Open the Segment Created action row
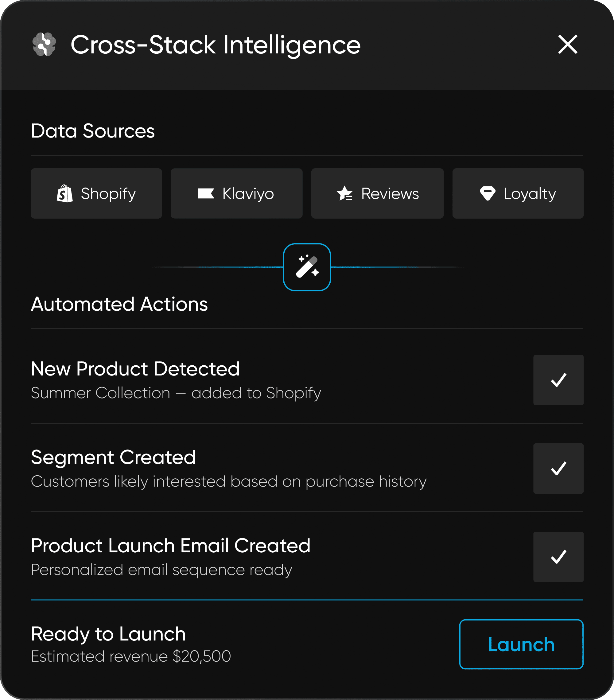Screen dimensions: 614x700 click(113, 457)
